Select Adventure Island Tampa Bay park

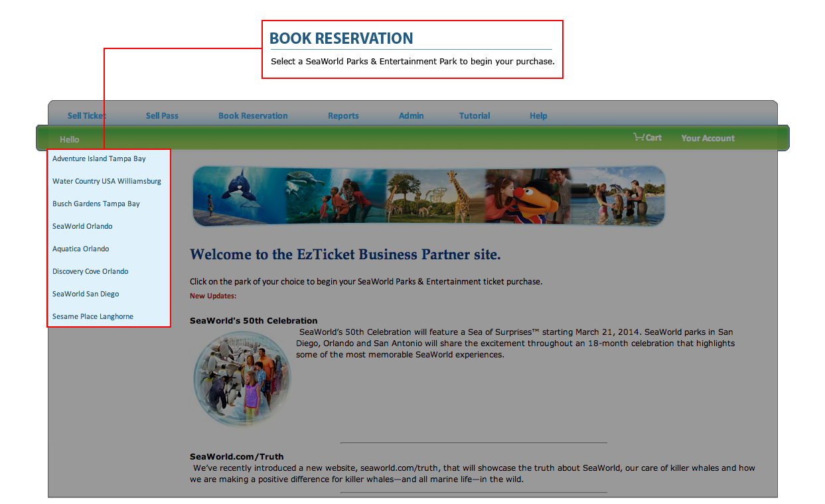(99, 158)
